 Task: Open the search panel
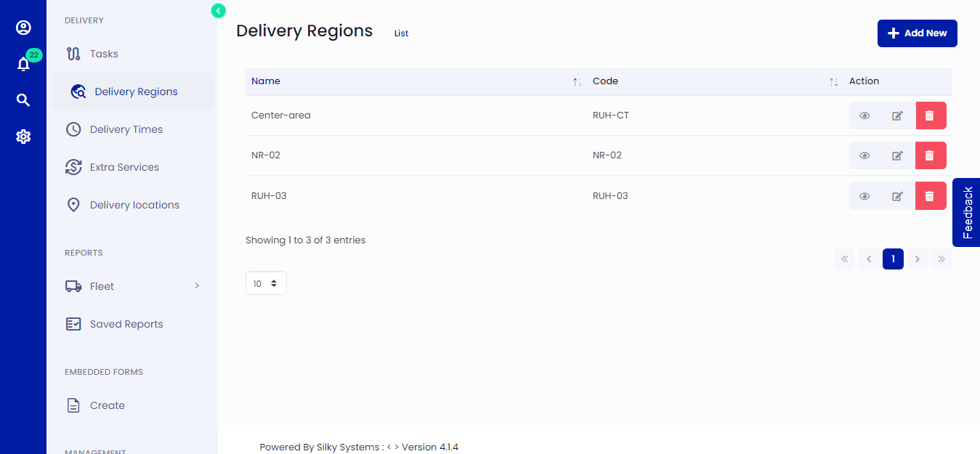click(x=23, y=100)
